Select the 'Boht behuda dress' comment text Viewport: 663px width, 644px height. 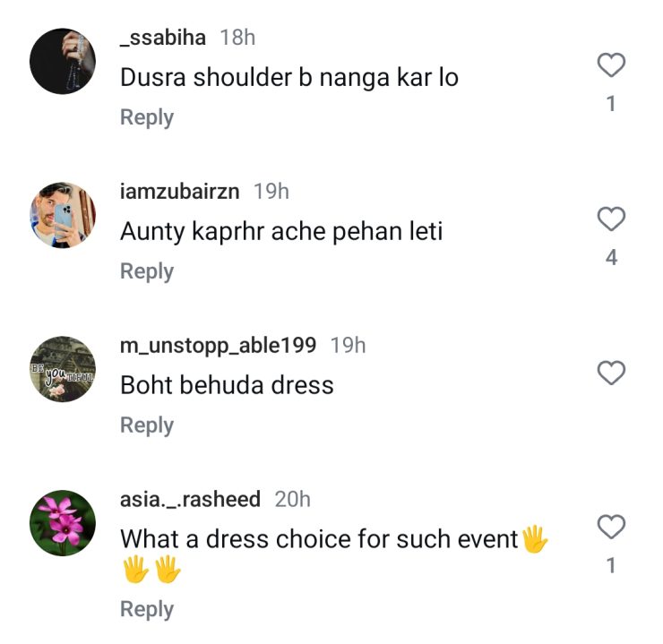(227, 386)
